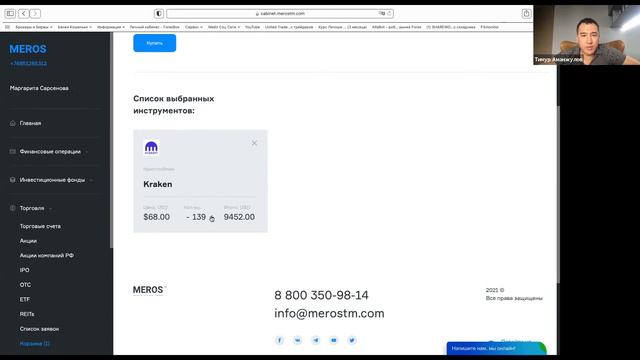Screen dimensions: 640x360
Task: Click the MEROS logo in sidebar
Action: [28, 49]
